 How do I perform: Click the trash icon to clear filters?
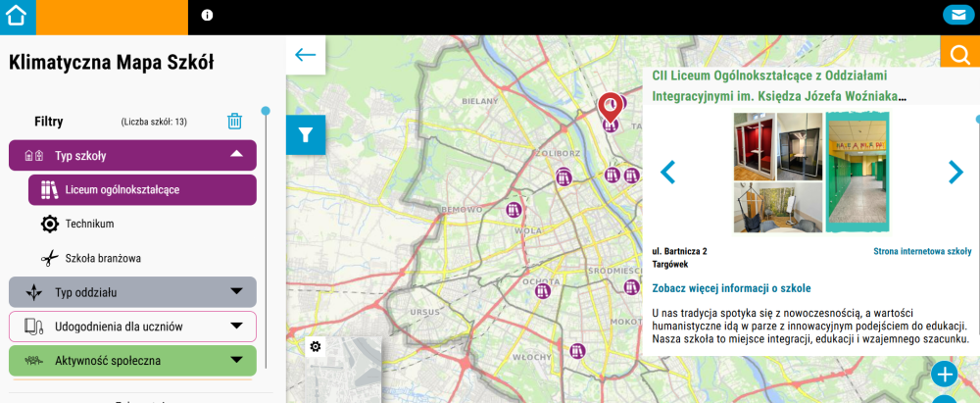234,122
